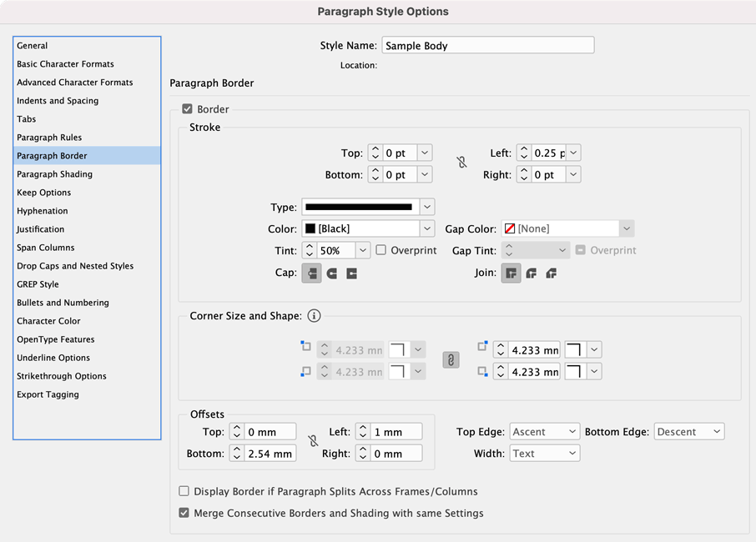
Task: Click the Left offset stepper arrows
Action: [363, 432]
